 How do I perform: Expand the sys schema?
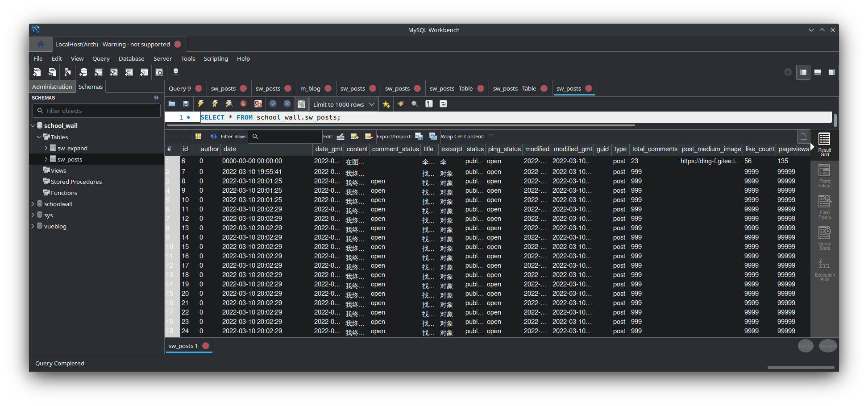pyautogui.click(x=33, y=215)
